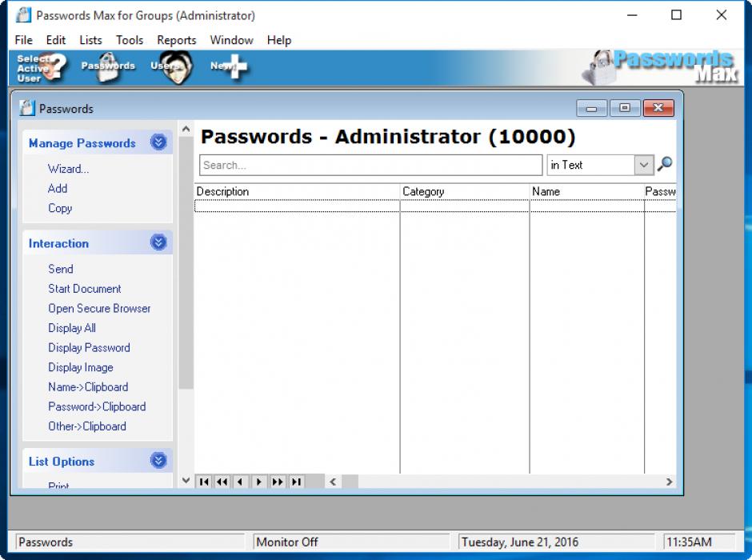Select the empty first row in the list
752x560 pixels.
pos(435,206)
